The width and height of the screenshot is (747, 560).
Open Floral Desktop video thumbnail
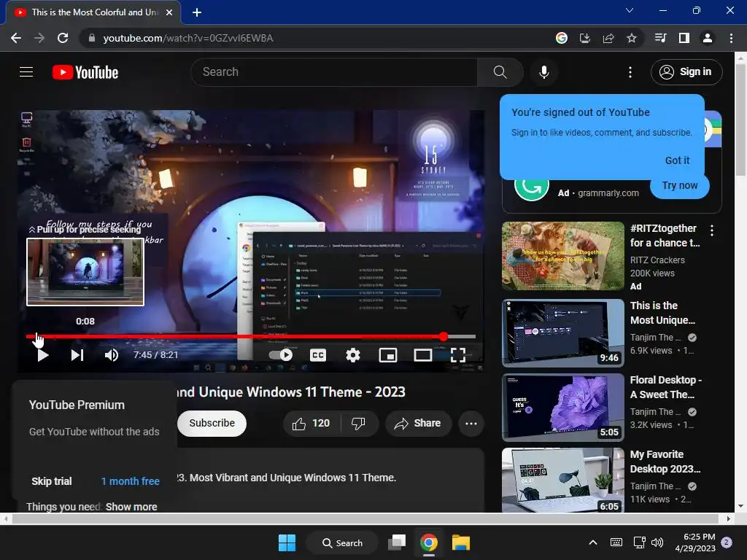click(562, 408)
